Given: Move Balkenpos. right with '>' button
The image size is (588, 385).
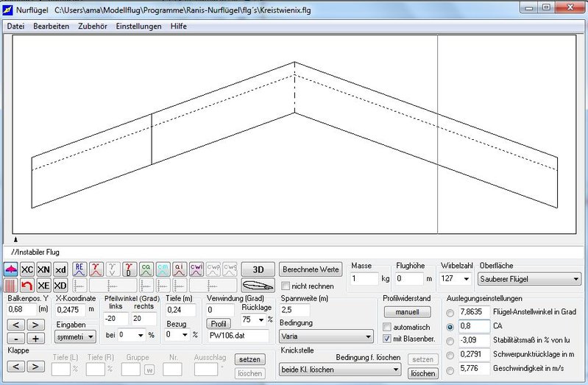Looking at the screenshot, I should pyautogui.click(x=35, y=325).
